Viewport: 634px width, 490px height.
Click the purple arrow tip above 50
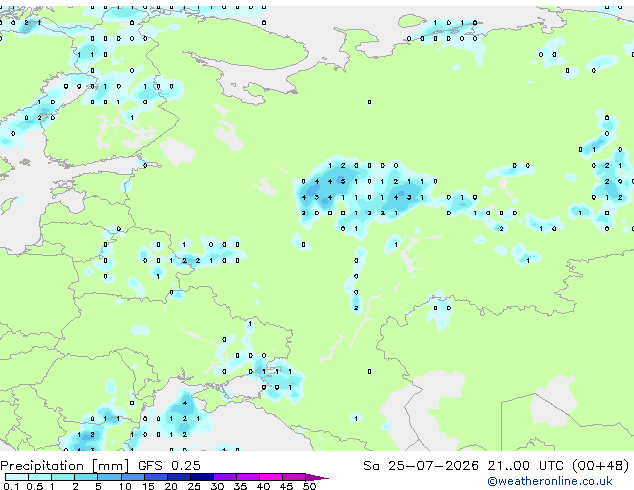click(317, 477)
